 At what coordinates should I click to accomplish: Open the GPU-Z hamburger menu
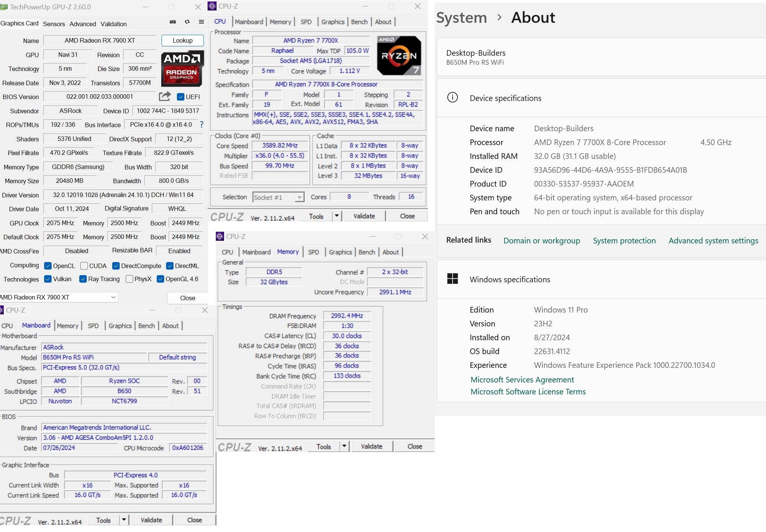(x=201, y=22)
